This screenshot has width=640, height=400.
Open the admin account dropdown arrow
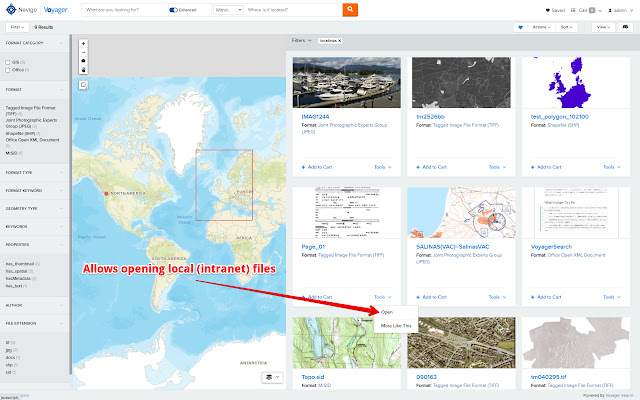click(x=631, y=11)
